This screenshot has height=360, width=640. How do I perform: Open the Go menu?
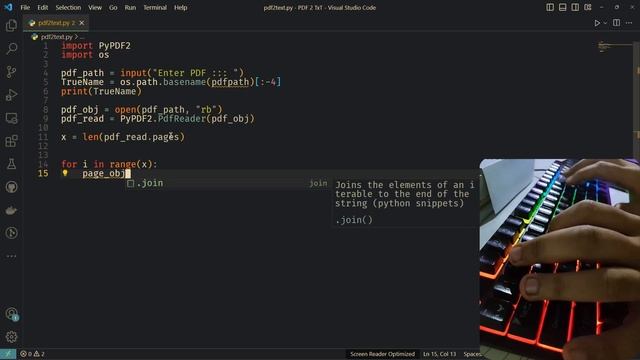113,7
